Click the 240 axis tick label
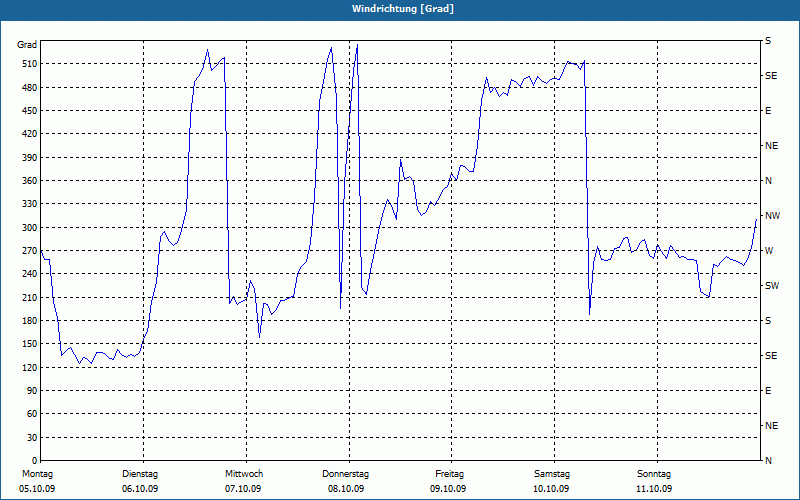800x500 pixels. [x=29, y=274]
